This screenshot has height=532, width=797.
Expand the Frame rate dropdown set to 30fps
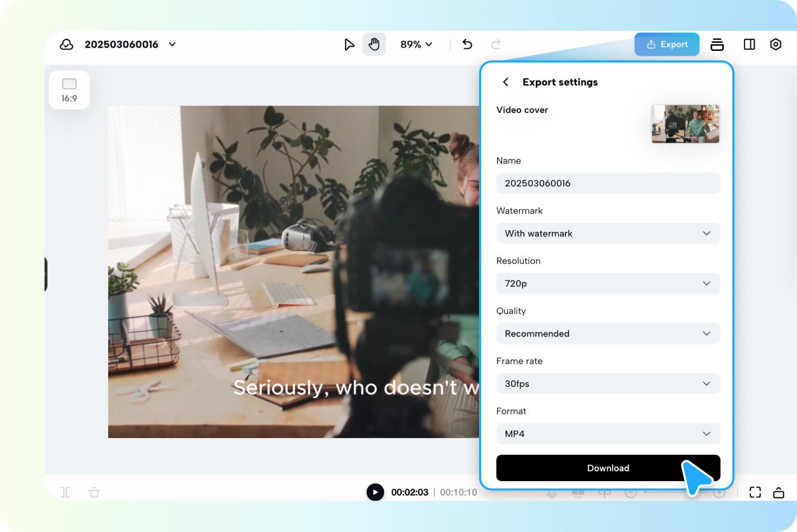click(x=608, y=384)
